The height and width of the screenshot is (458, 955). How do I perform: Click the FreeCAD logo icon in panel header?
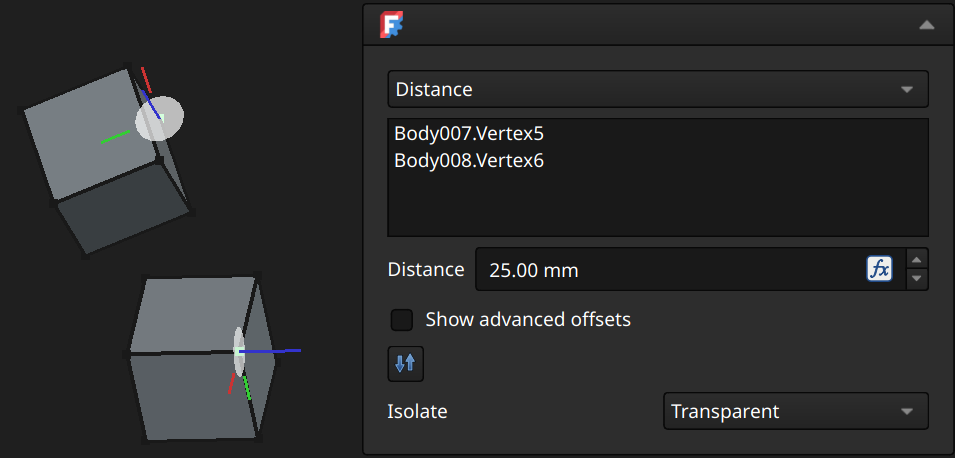(392, 25)
